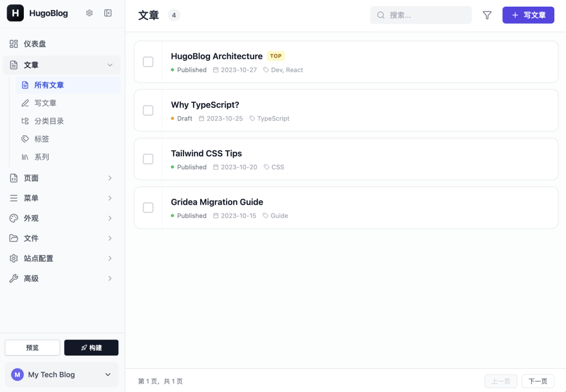Open 仪表盘 dashboard from the sidebar
The height and width of the screenshot is (392, 566).
35,44
